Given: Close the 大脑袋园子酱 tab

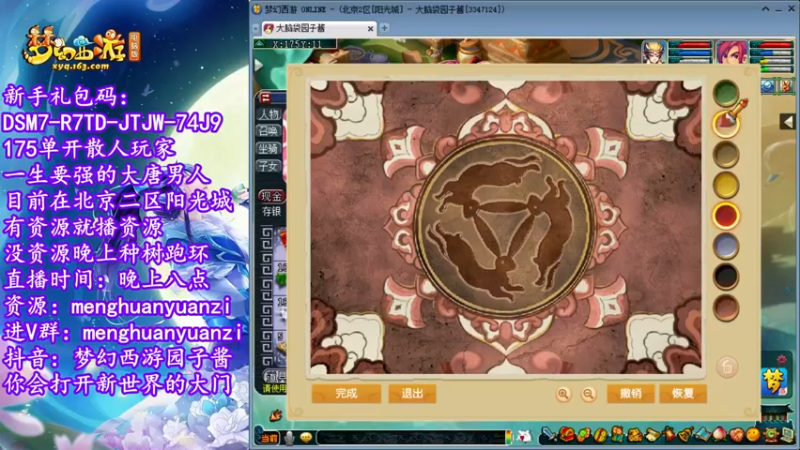Looking at the screenshot, I should (370, 29).
